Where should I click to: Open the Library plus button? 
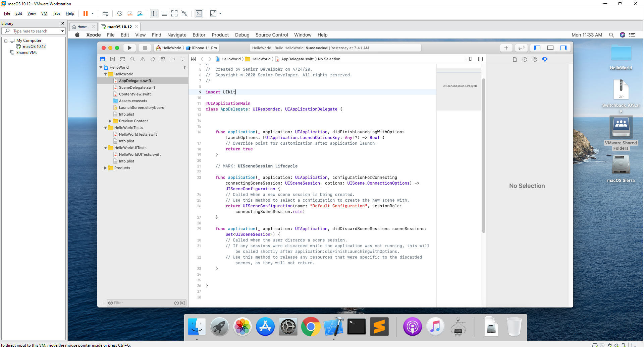tap(506, 48)
